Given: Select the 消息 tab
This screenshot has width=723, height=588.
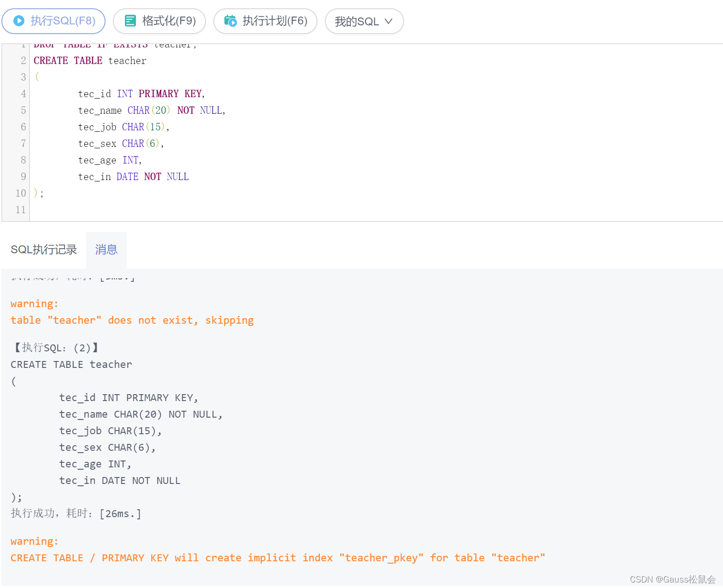Looking at the screenshot, I should coord(106,250).
